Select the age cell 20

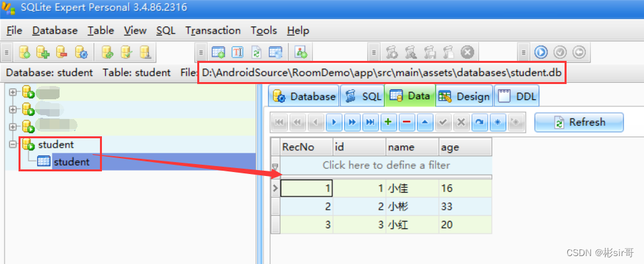pos(465,224)
